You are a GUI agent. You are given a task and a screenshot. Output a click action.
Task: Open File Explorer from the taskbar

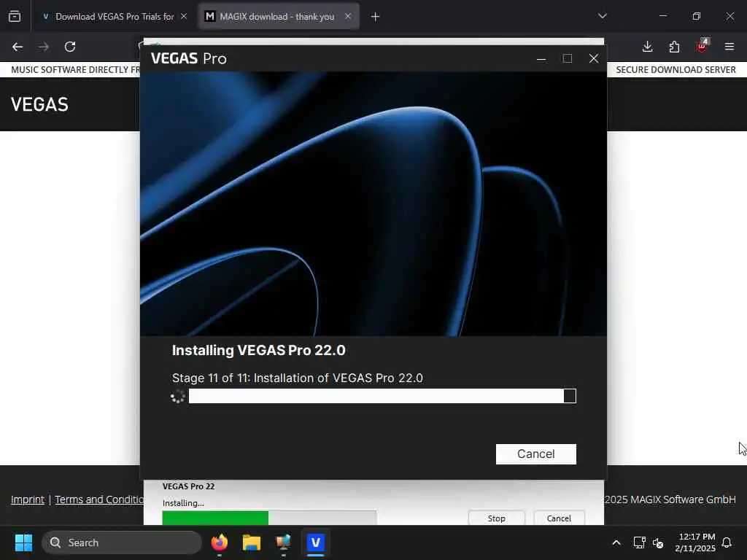252,542
